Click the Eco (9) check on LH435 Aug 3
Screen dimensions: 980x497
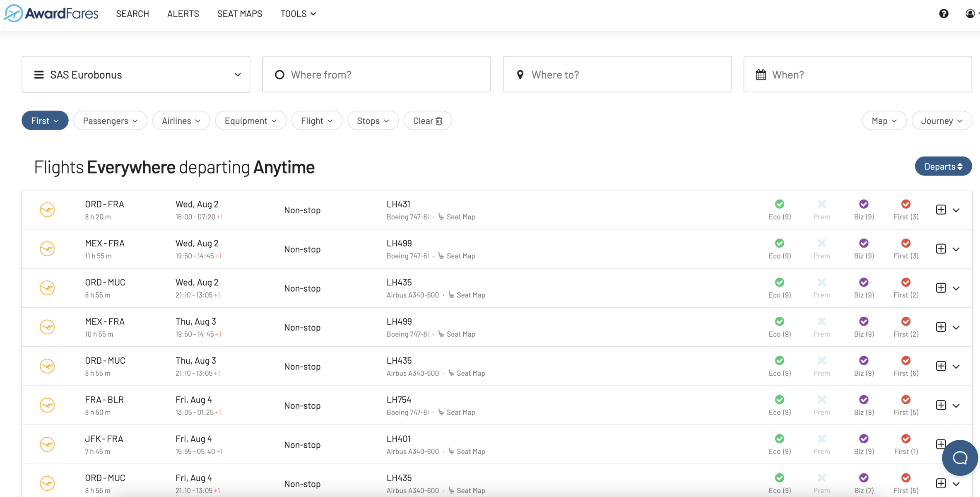click(x=779, y=360)
